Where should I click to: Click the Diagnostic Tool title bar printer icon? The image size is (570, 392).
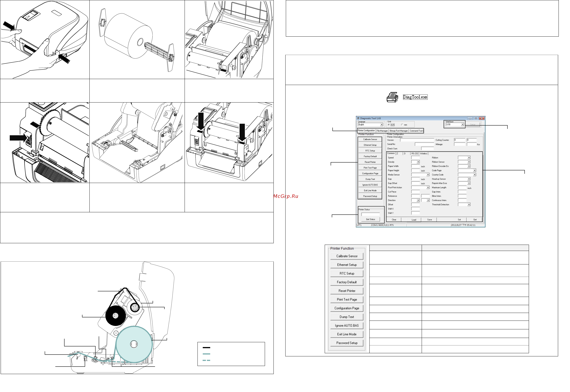point(358,118)
